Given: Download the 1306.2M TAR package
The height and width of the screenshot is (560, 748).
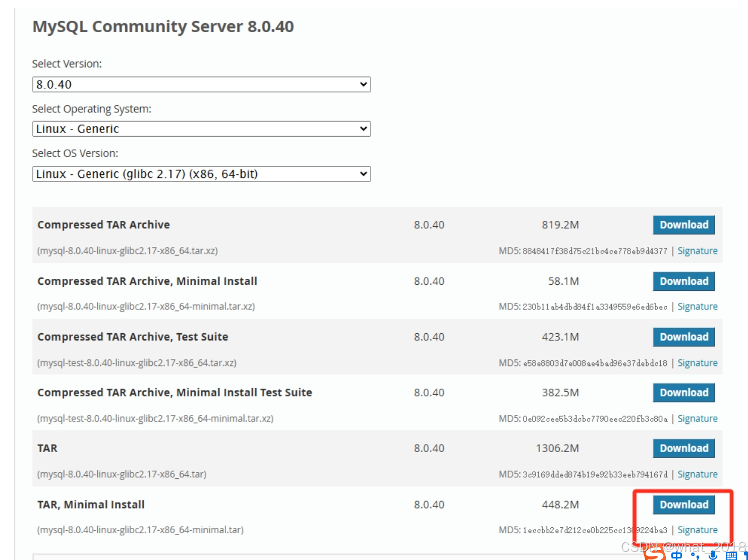Looking at the screenshot, I should (683, 448).
